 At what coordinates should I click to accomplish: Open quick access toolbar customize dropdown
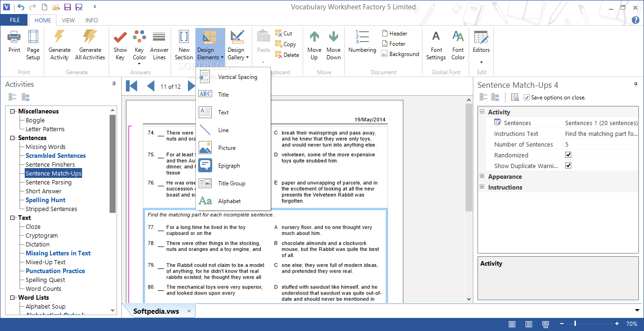(x=95, y=7)
